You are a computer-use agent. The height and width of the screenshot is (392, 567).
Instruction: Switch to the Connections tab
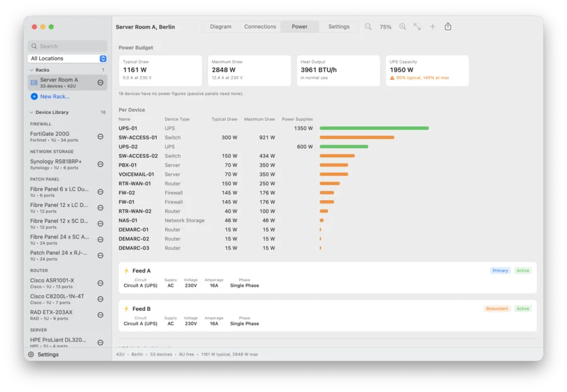tap(260, 26)
